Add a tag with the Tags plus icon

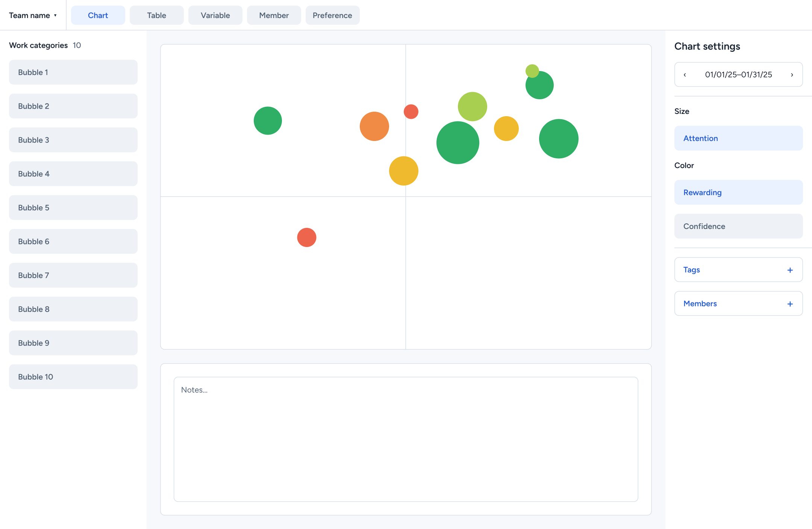[x=790, y=270]
